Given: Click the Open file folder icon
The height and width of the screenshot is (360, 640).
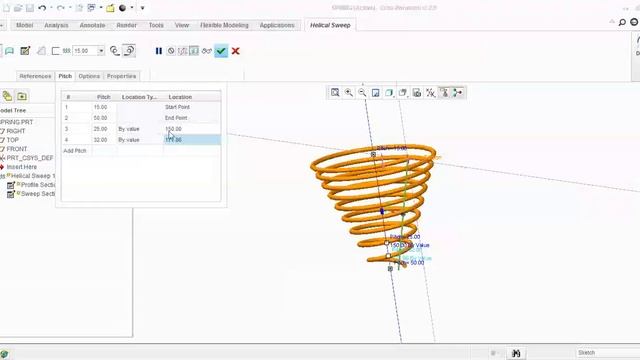Looking at the screenshot, I should 18,8.
